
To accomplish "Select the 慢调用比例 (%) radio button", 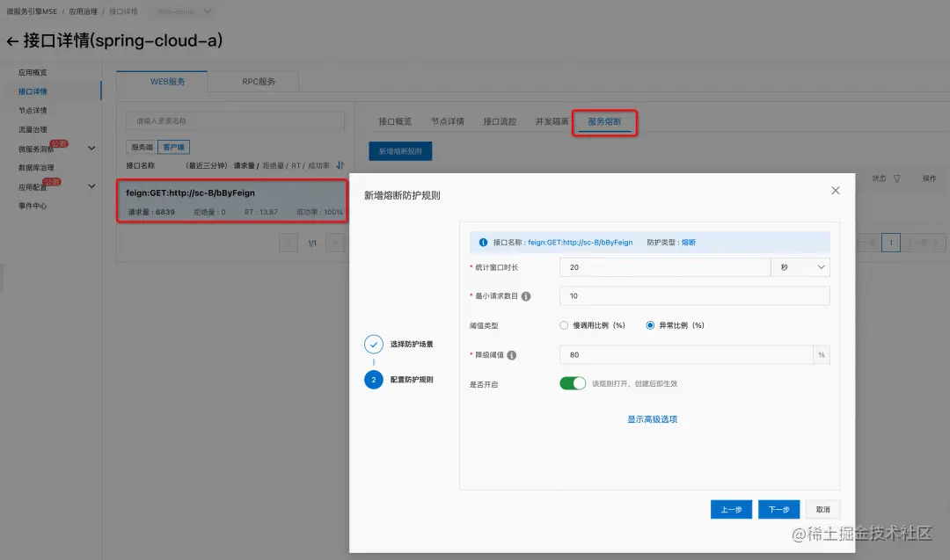I will pos(564,325).
